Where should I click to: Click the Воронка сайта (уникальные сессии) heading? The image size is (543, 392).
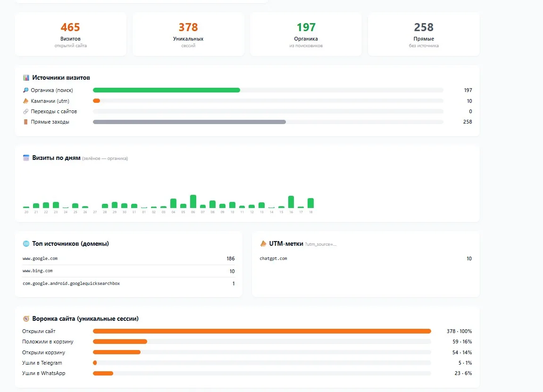(85, 318)
